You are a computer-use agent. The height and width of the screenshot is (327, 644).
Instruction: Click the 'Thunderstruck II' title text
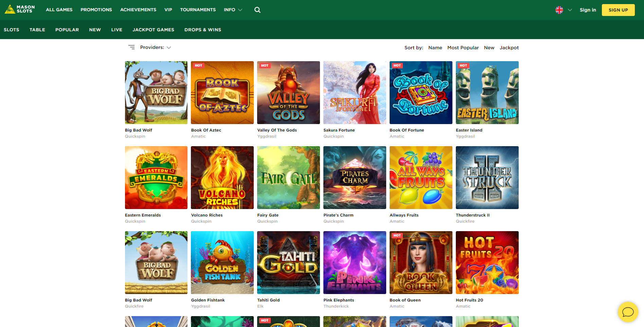(472, 215)
